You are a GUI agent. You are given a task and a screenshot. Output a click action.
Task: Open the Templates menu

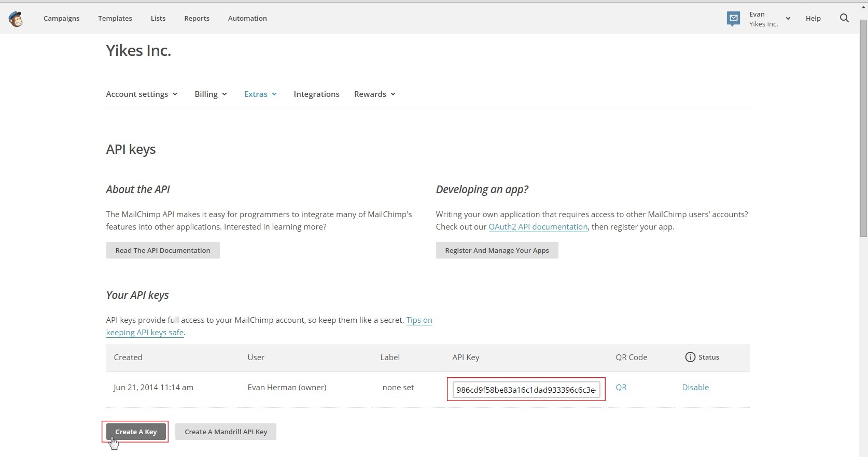pos(115,18)
